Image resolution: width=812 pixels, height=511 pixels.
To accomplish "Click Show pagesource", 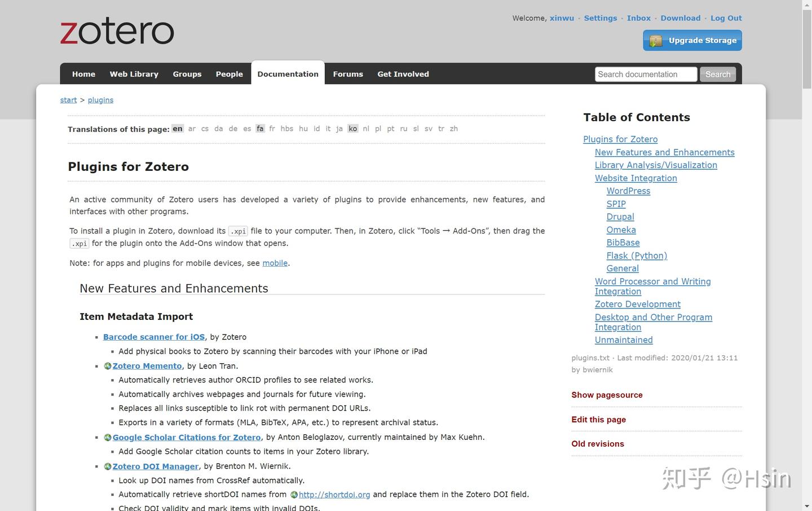I will tap(607, 395).
